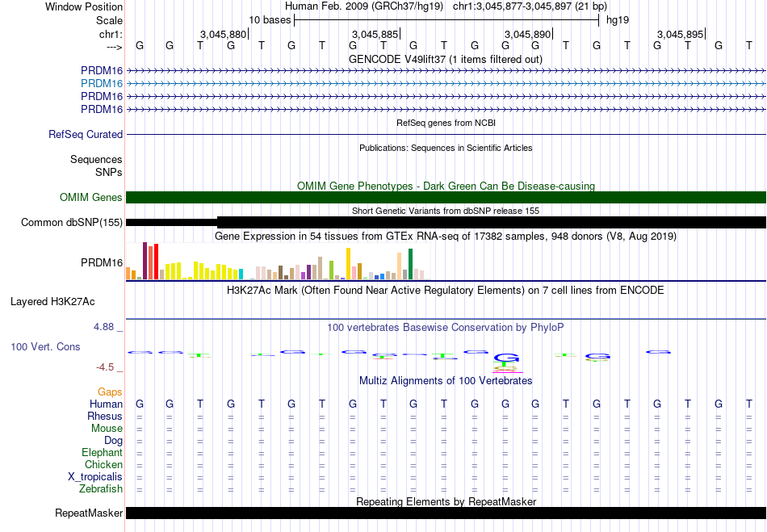Viewport: 767px width, 532px height.
Task: Click the '10 bases' scale bar label
Action: click(270, 20)
